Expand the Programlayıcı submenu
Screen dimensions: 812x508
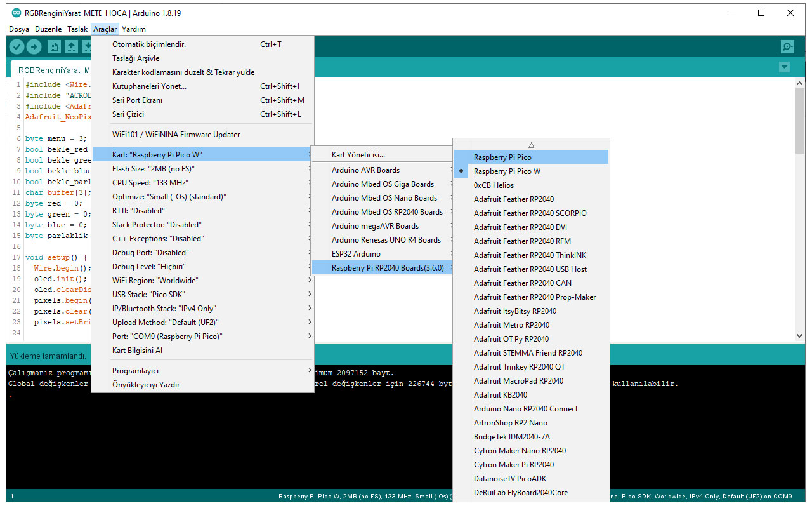(x=202, y=371)
